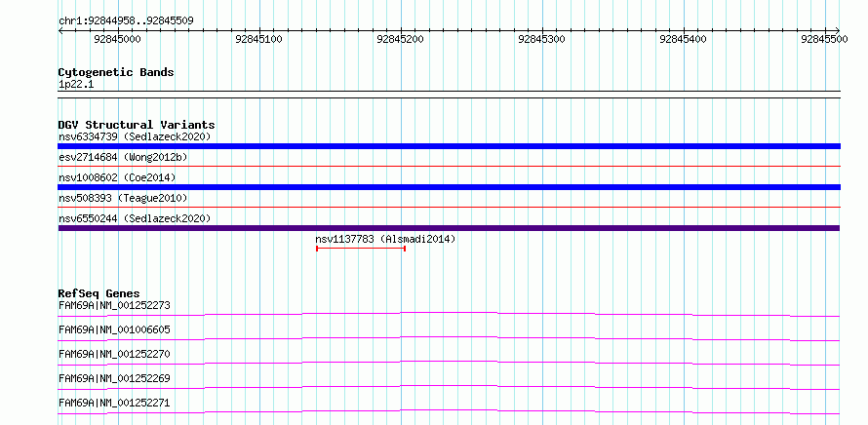The width and height of the screenshot is (868, 425).
Task: Click the magenta glyph under FAM69A|NM_001006605
Action: (449, 338)
